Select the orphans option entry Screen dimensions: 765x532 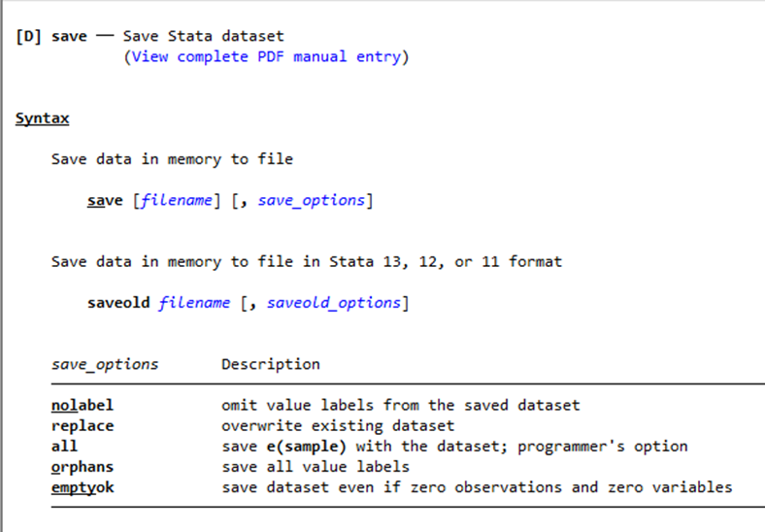pyautogui.click(x=79, y=467)
